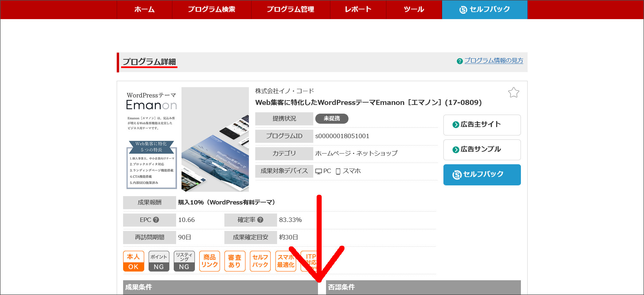Open プログラム検索 in the navigation bar
Screen dimensions: 644x295
(x=212, y=9)
